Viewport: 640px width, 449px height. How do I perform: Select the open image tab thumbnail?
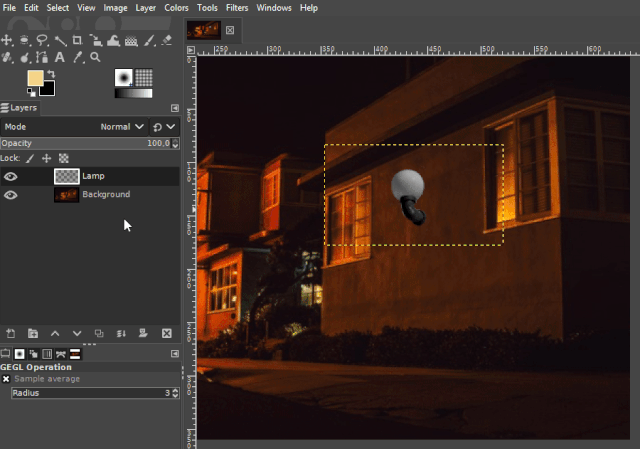204,30
